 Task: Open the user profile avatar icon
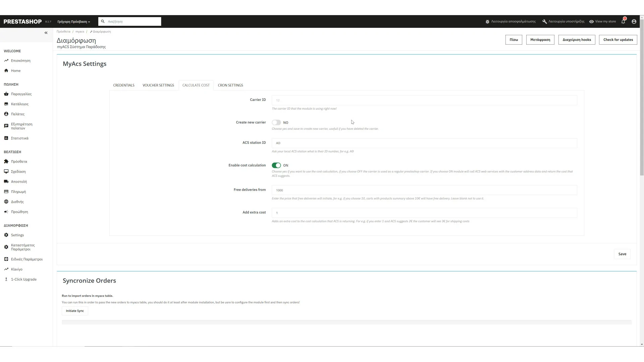tap(634, 21)
